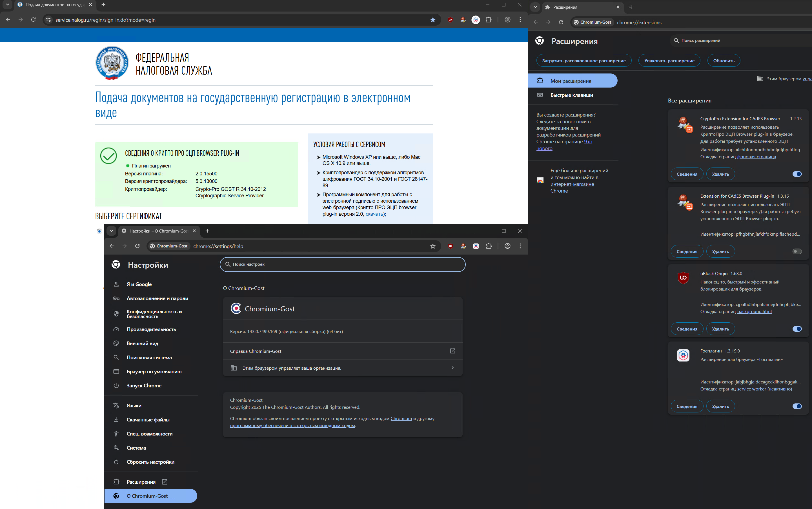Viewport: 812px width, 509px height.
Task: Select the certificate radio button
Action: 99,231
